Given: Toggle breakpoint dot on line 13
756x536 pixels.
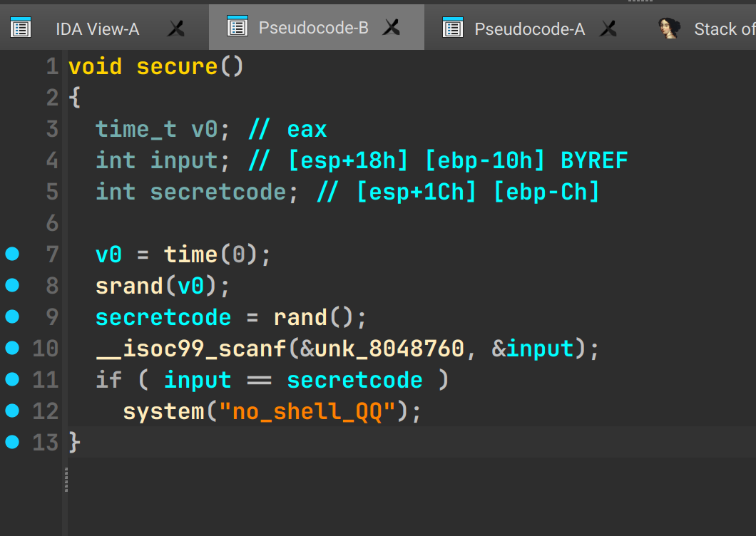Looking at the screenshot, I should [x=12, y=443].
